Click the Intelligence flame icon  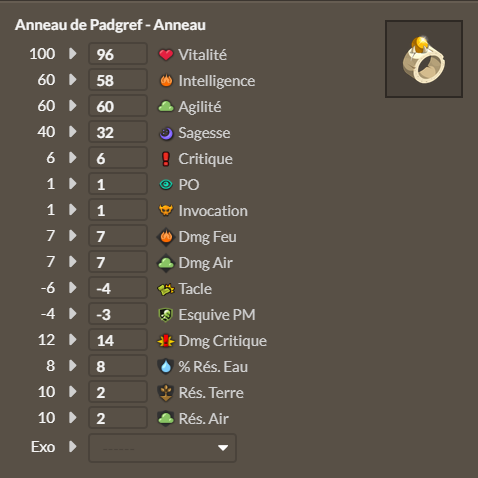tap(166, 81)
